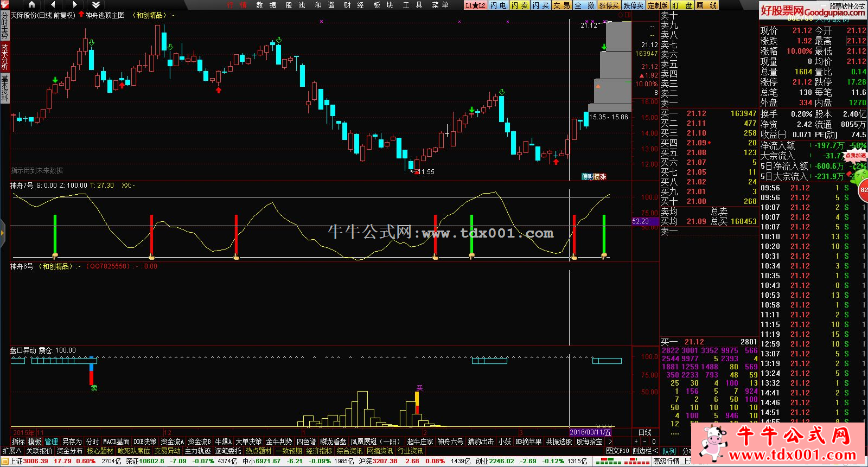Select the 四色谱 indicator tab
This screenshot has height=467, width=868.
point(306,442)
